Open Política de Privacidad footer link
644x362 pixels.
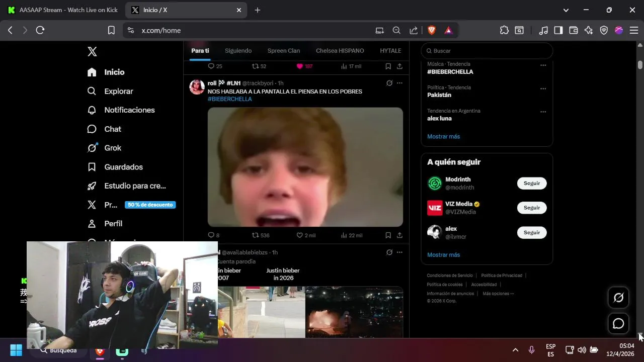tap(502, 276)
